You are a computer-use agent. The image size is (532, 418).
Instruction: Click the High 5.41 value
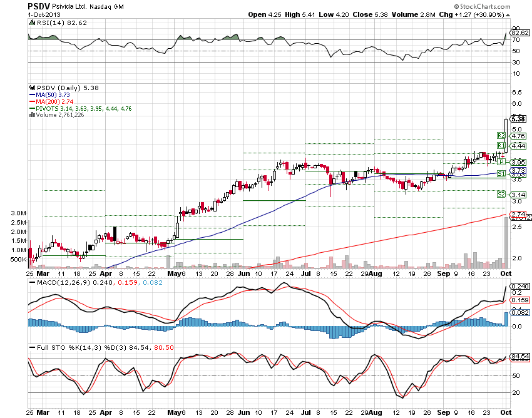coord(300,14)
